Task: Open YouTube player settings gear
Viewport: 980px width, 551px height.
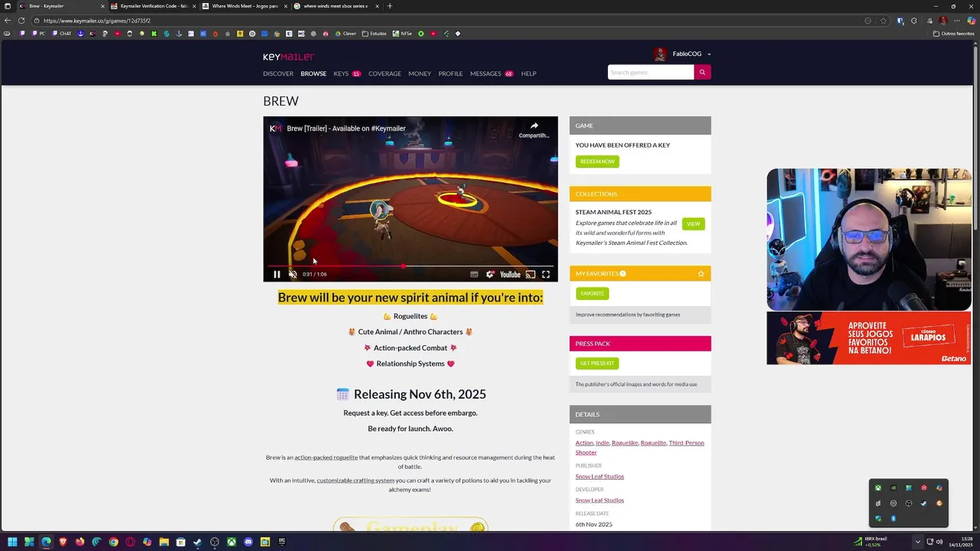Action: click(x=490, y=274)
